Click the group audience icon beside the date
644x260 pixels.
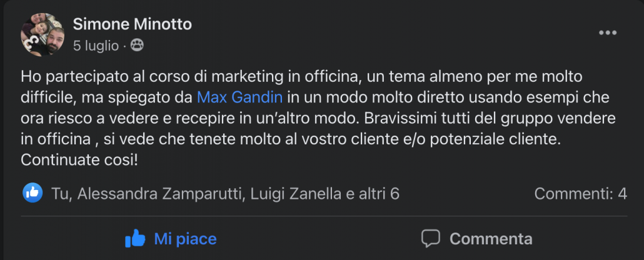[x=138, y=45]
